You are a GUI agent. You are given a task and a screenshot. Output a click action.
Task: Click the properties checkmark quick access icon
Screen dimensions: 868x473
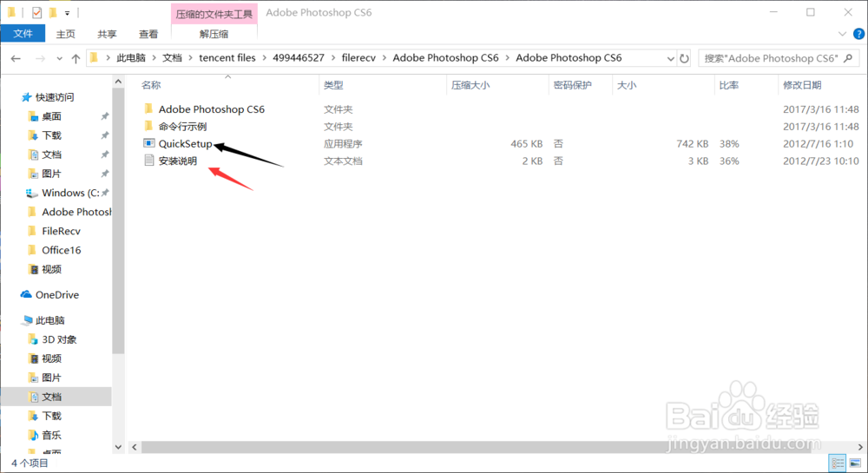pyautogui.click(x=36, y=13)
